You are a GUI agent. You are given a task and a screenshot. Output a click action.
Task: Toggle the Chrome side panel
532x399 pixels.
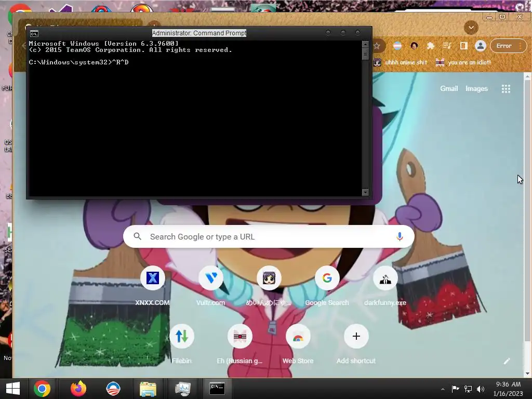pyautogui.click(x=464, y=46)
